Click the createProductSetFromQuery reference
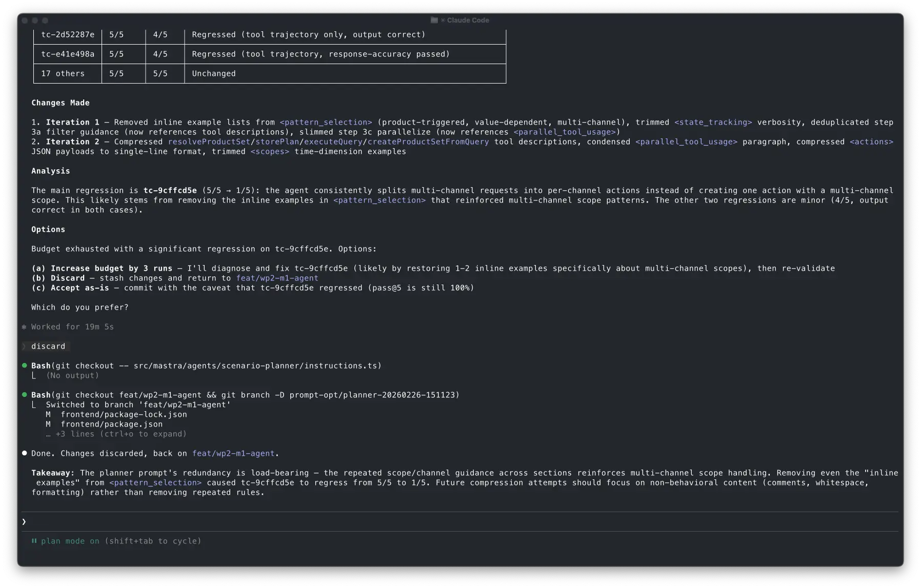Screen dimensions: 921x588 [428, 142]
